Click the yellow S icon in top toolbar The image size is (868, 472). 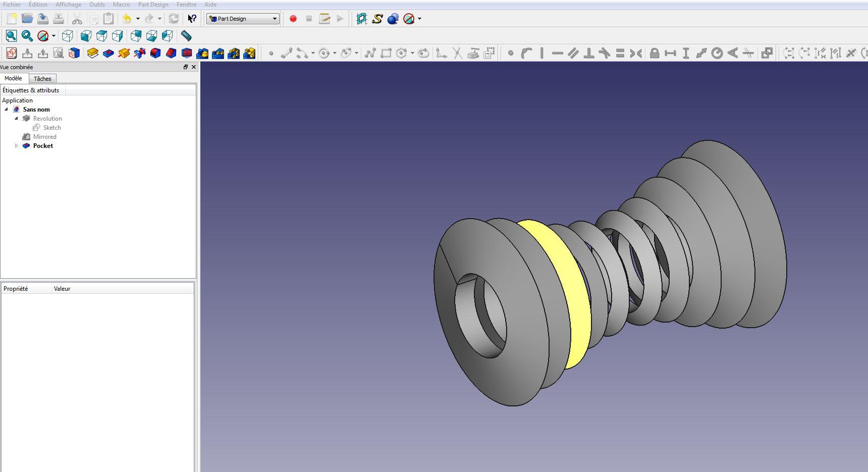point(377,19)
